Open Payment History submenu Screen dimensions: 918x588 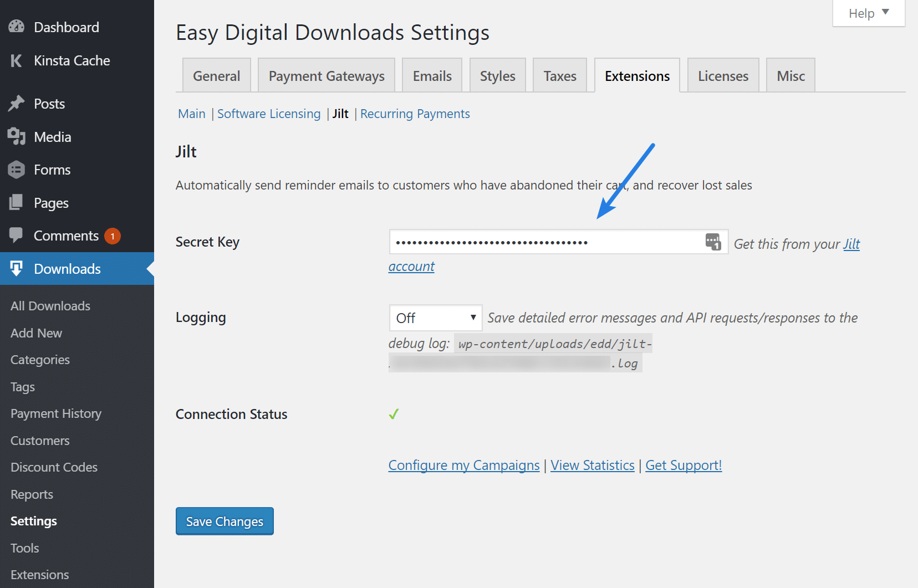click(x=56, y=413)
